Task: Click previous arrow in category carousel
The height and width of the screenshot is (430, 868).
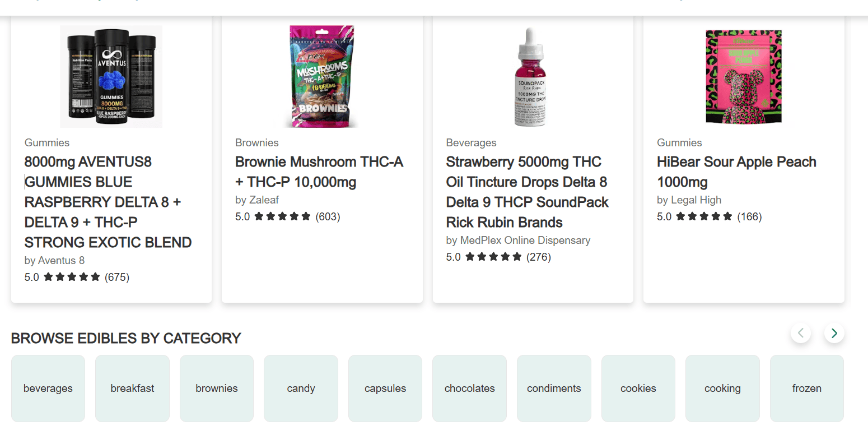Action: tap(800, 334)
